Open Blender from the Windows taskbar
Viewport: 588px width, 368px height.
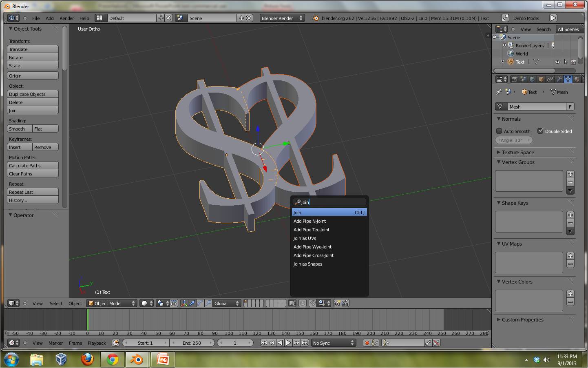(x=137, y=359)
